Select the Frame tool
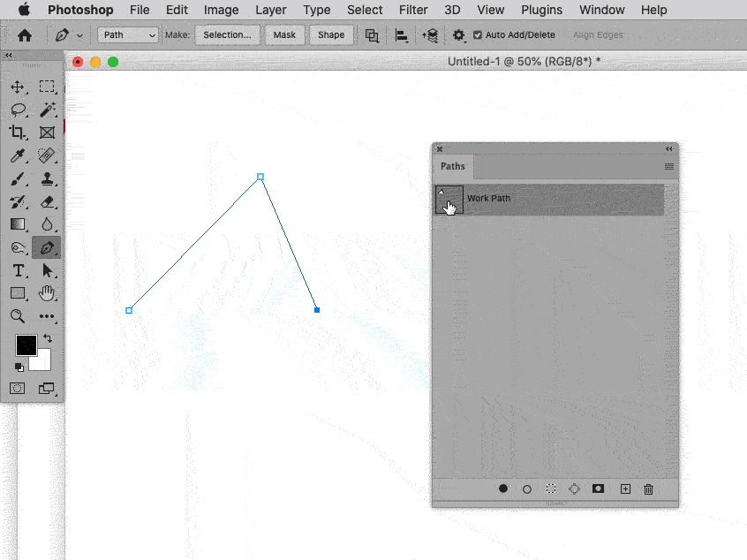Screen dimensions: 747x560 point(47,132)
